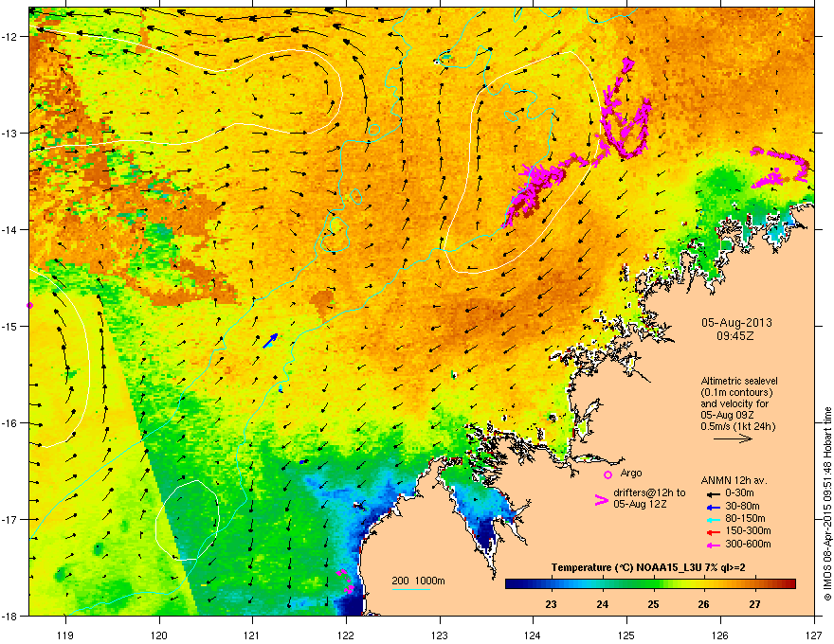Click the latitude axis label '-15'
This screenshot has height=644, width=834.
point(9,326)
